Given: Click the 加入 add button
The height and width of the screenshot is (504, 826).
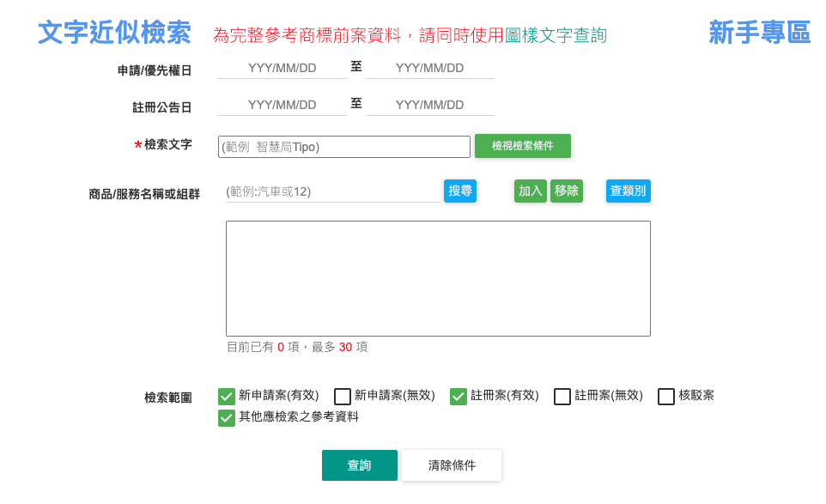Looking at the screenshot, I should [x=530, y=191].
